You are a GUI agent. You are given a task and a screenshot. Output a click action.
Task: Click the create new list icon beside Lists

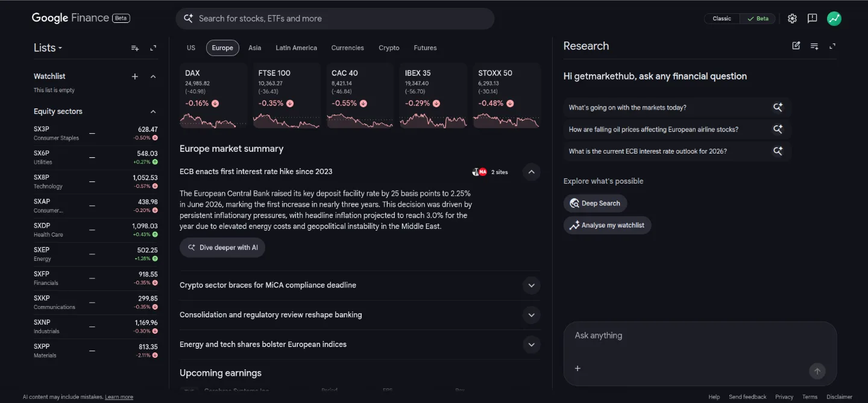135,48
